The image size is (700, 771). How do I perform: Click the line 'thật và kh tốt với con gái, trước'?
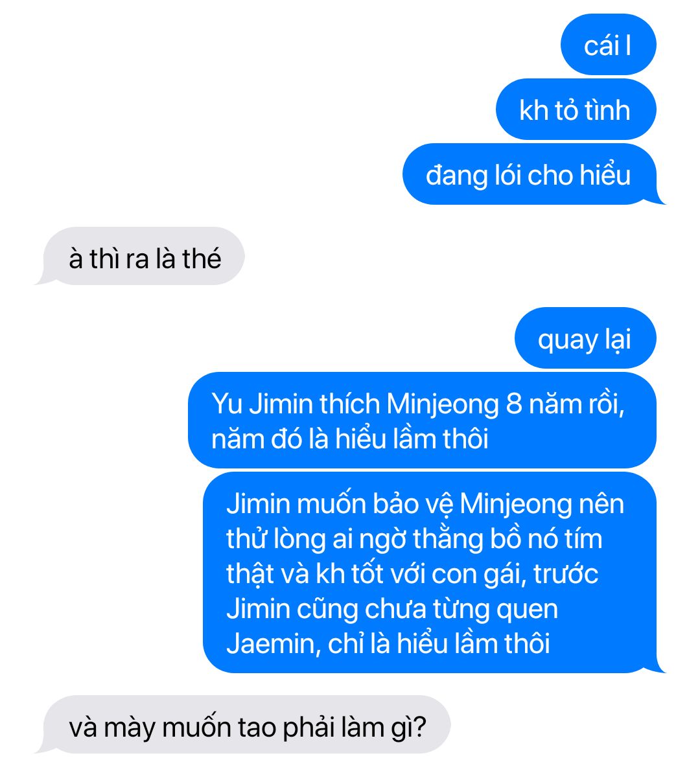(412, 574)
